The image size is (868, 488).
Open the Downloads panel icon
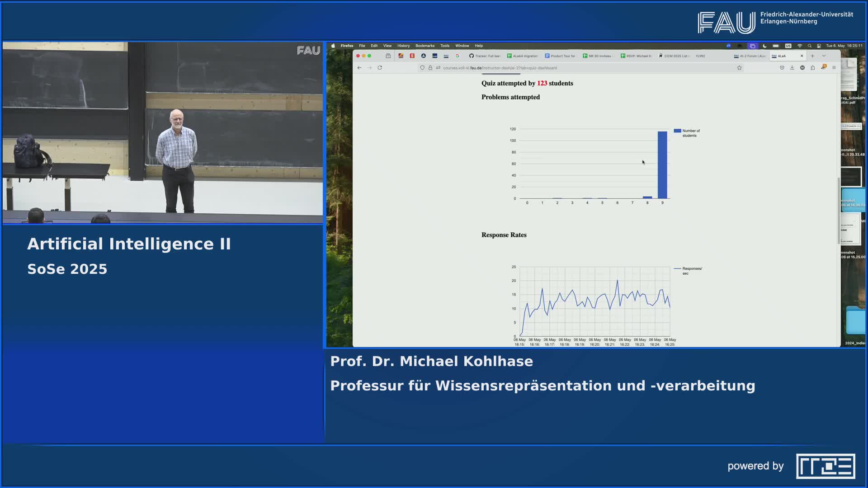[x=792, y=68]
